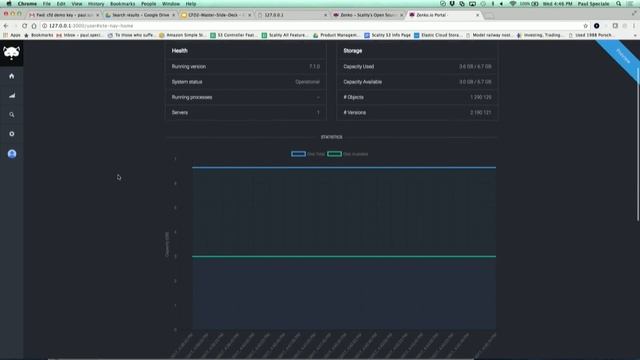The height and width of the screenshot is (360, 640).
Task: Open the View menu
Action: 77,4
